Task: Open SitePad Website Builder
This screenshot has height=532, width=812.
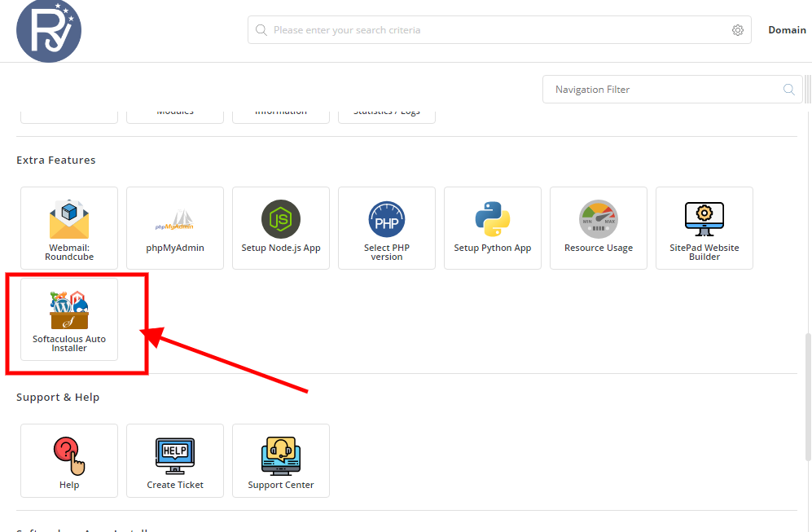Action: tap(704, 228)
